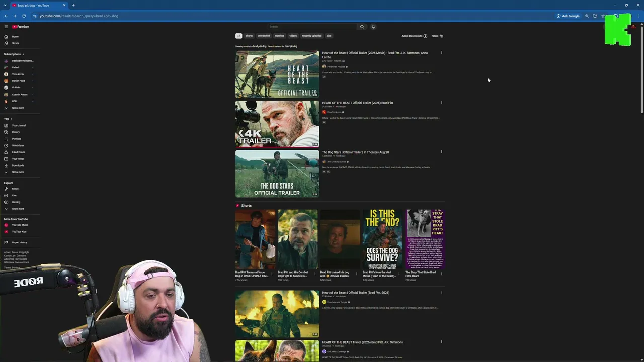Search instead for 'brad pit dog'

click(x=291, y=46)
